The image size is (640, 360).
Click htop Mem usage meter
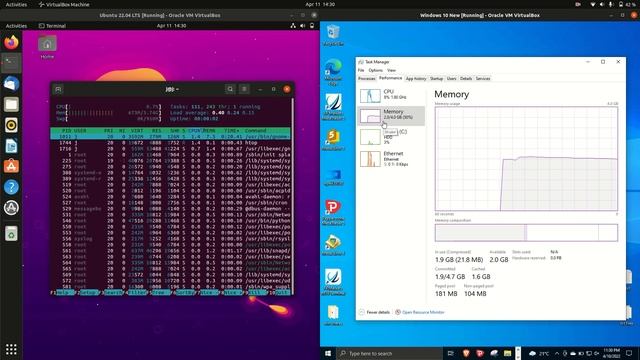109,113
